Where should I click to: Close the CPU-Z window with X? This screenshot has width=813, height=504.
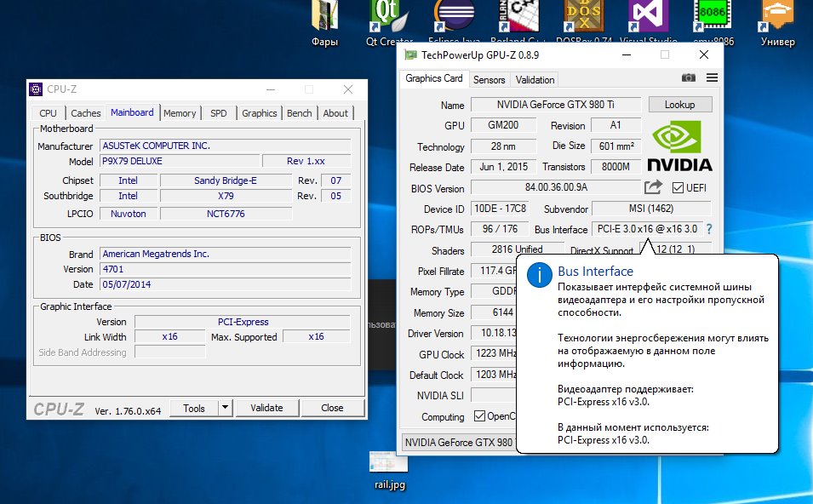click(348, 89)
